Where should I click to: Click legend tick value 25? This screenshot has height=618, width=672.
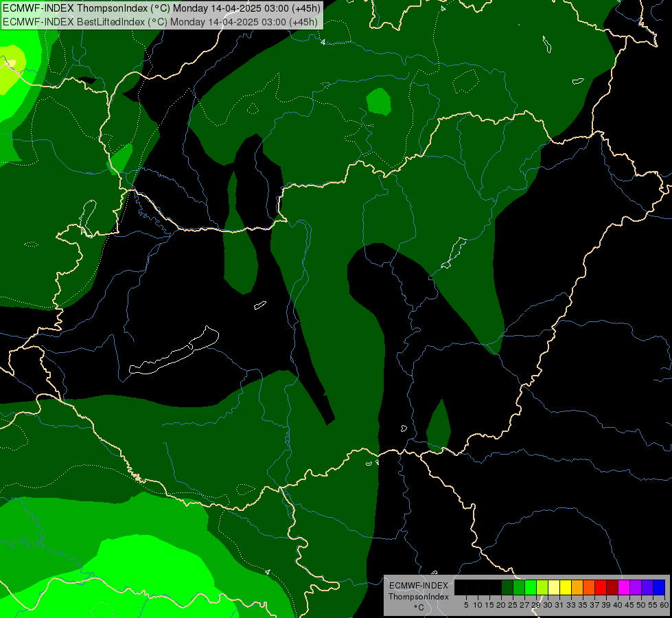[x=513, y=605]
